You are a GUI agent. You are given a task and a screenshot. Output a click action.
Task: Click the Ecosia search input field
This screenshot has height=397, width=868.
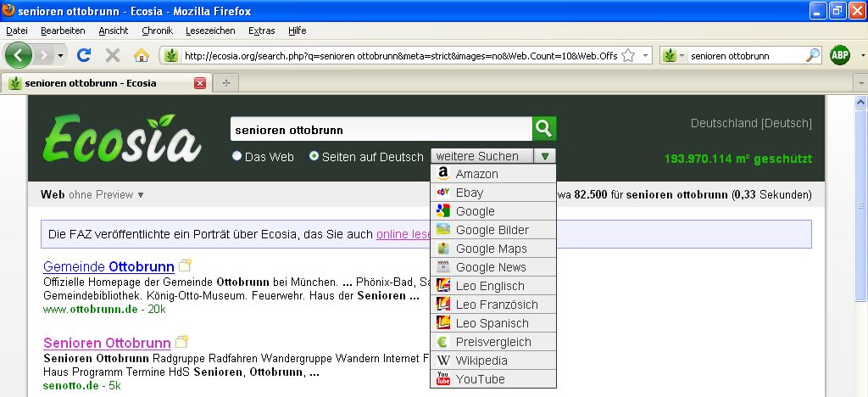click(x=381, y=130)
